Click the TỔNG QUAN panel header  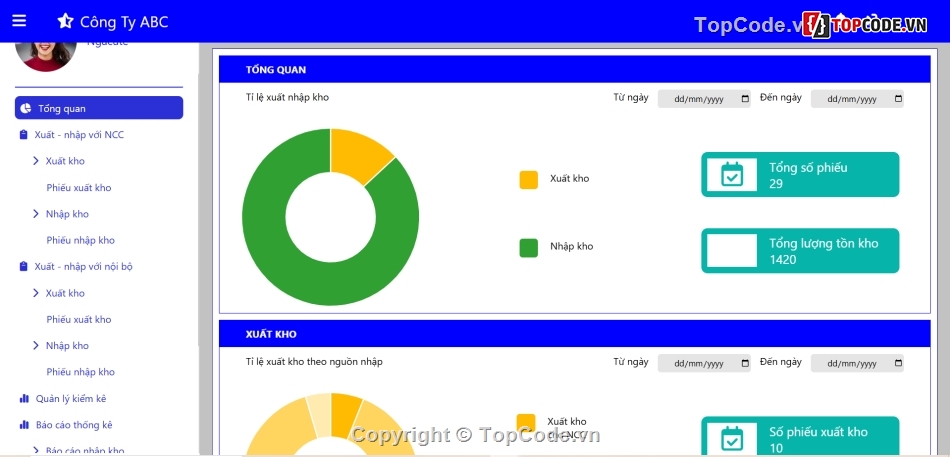574,69
